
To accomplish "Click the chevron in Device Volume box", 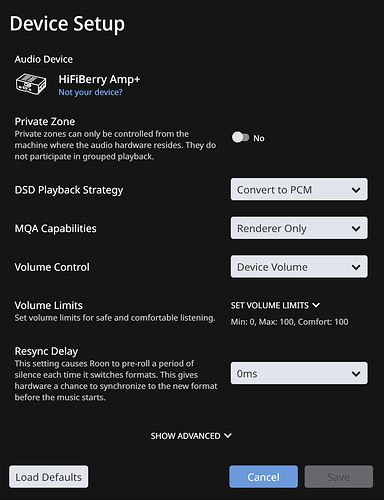I will click(x=356, y=267).
